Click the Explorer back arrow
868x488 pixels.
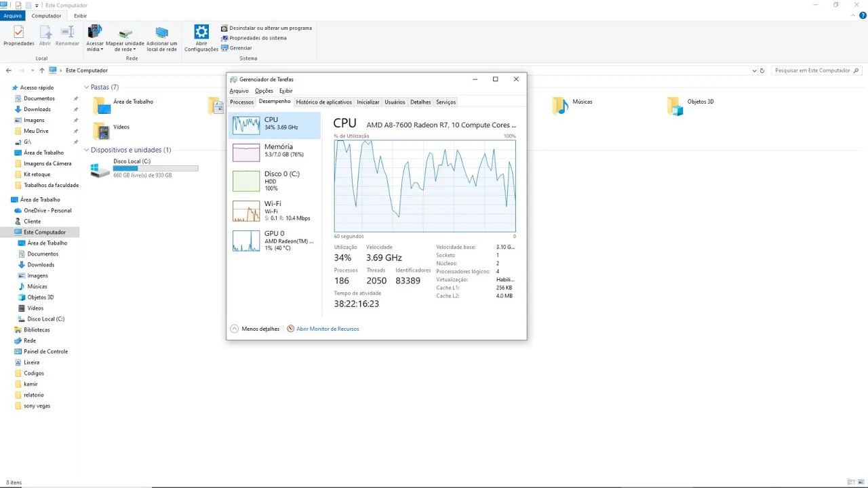9,70
